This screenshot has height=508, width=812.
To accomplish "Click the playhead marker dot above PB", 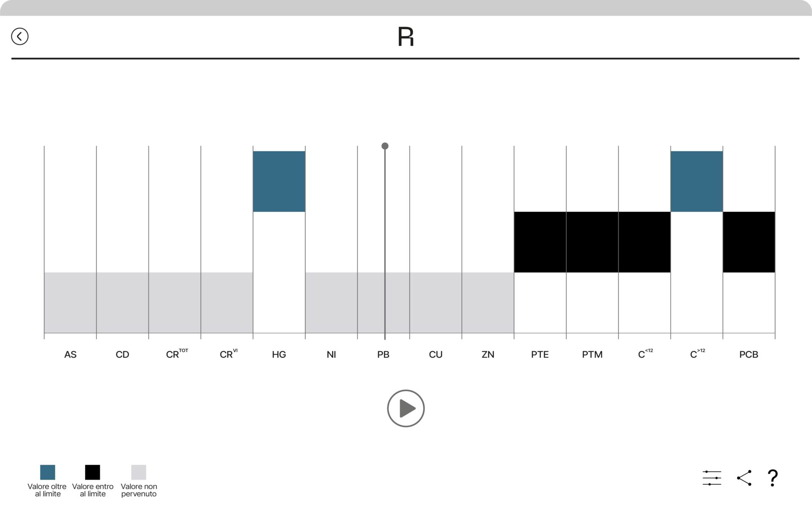I will (x=385, y=146).
